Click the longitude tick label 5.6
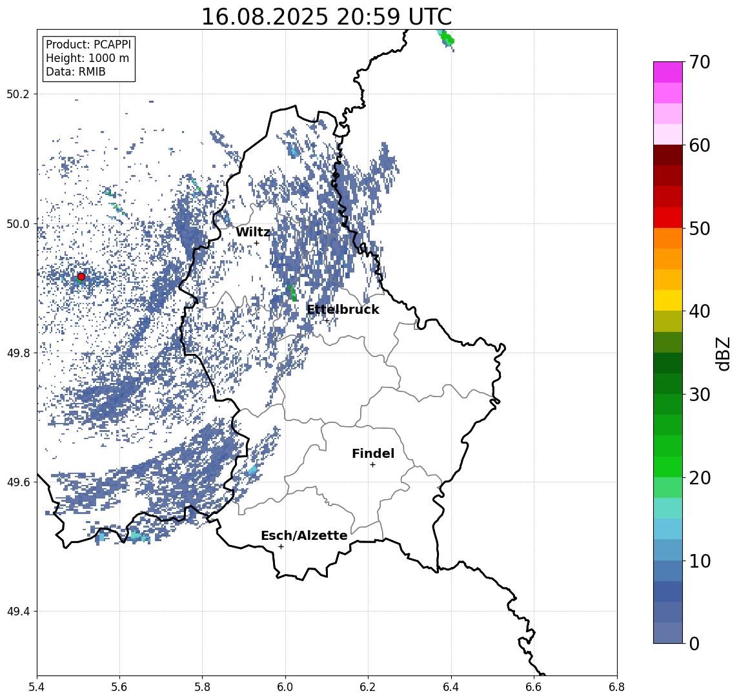This screenshot has width=739, height=700. [x=119, y=687]
